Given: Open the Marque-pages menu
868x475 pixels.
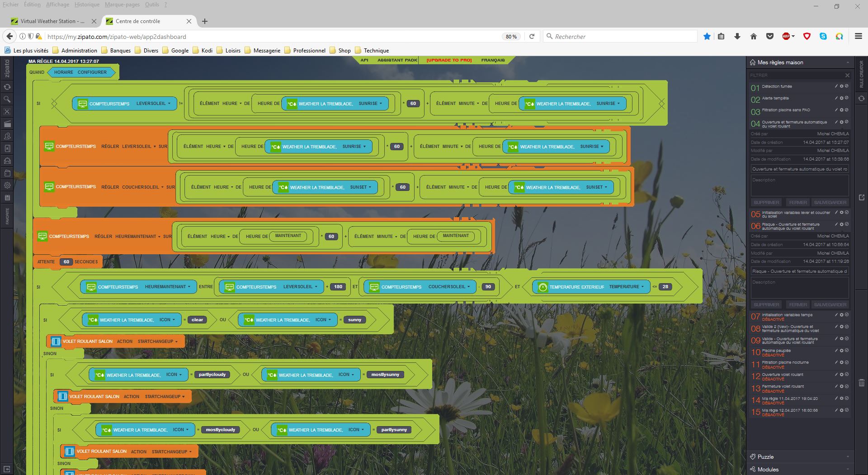Looking at the screenshot, I should point(122,5).
